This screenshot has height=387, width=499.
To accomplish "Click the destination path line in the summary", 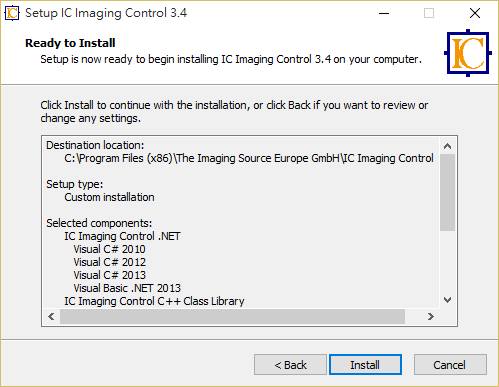I will (249, 158).
